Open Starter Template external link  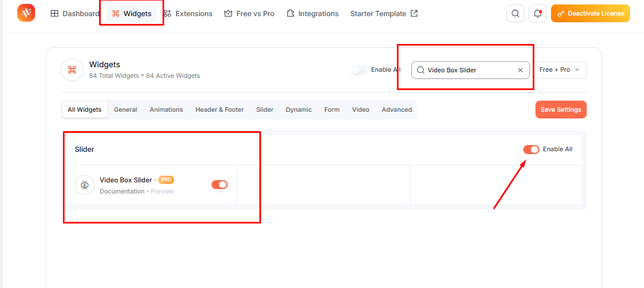(384, 13)
